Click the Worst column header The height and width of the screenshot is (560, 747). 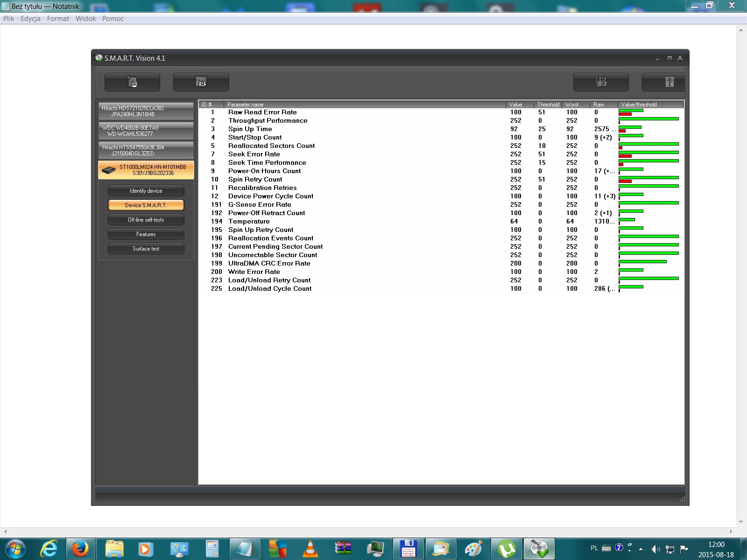[576, 105]
